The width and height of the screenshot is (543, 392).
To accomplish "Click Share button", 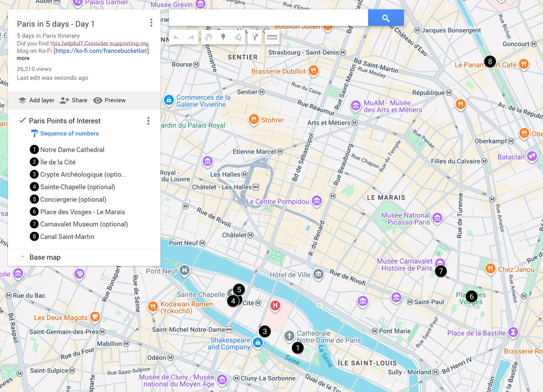I will [x=73, y=100].
